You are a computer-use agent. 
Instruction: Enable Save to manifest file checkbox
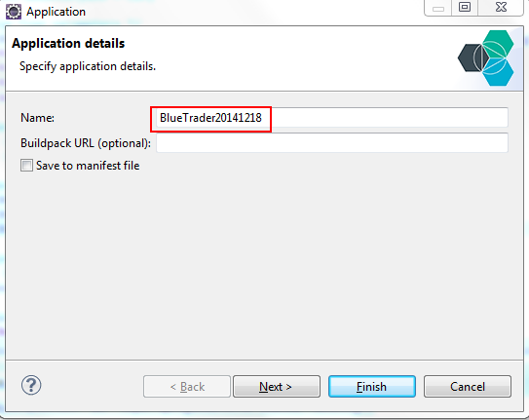[26, 166]
